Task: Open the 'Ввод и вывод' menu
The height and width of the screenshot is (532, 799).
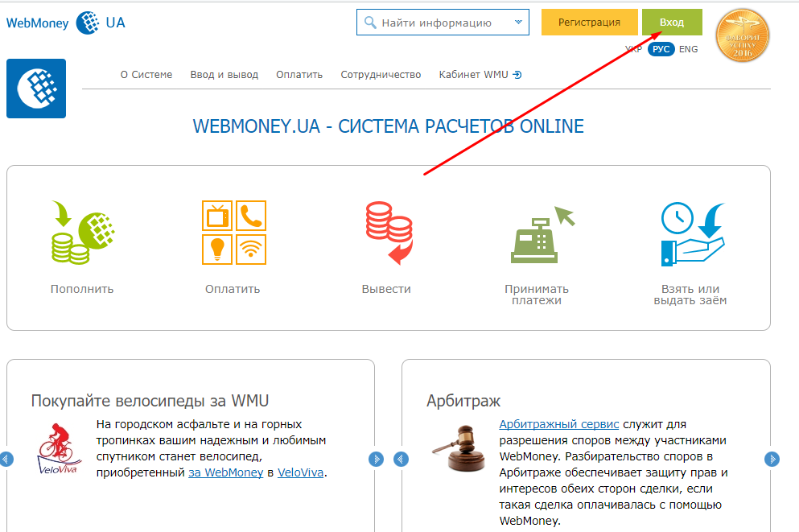Action: pos(224,75)
